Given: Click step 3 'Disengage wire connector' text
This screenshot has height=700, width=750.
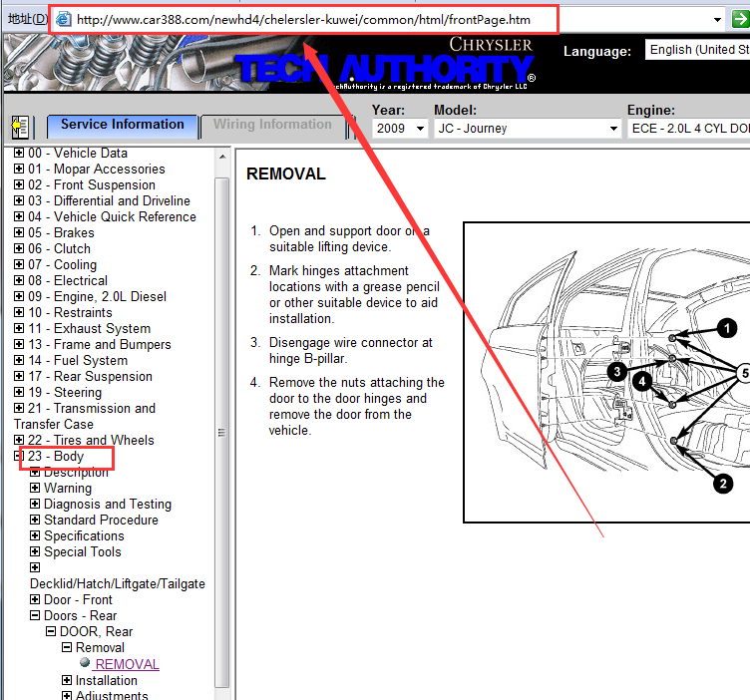Looking at the screenshot, I should coord(351,350).
